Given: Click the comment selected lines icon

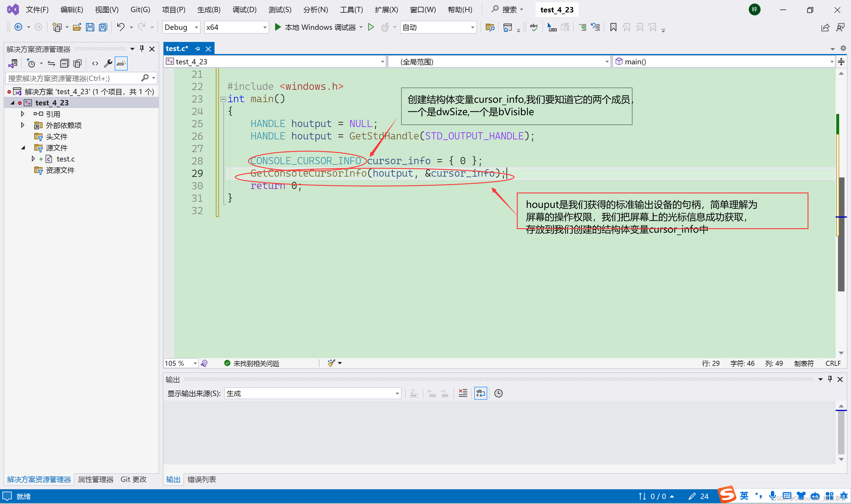Looking at the screenshot, I should point(582,27).
